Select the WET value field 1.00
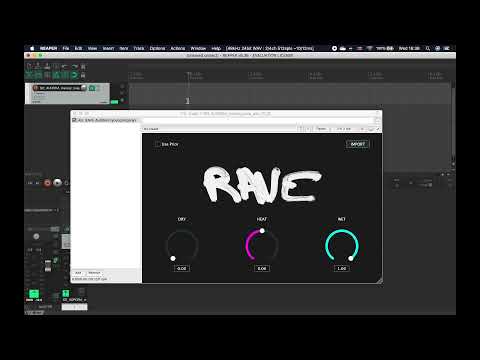The image size is (480, 360). point(342,268)
